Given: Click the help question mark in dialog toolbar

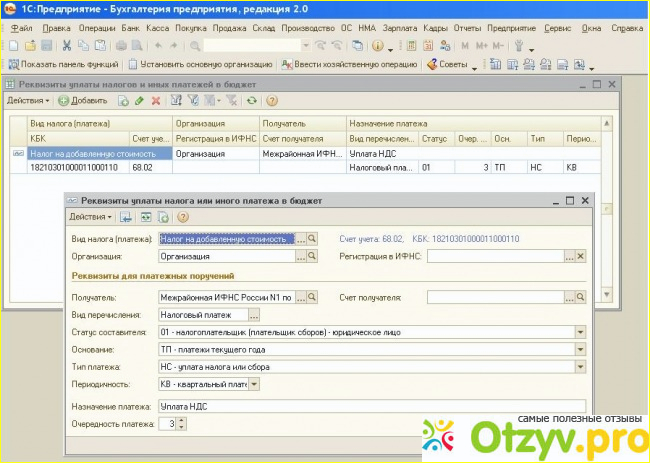Looking at the screenshot, I should [x=183, y=216].
